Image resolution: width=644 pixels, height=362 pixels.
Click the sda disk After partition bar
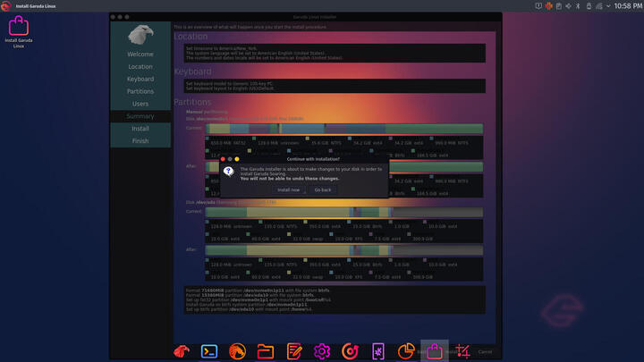click(x=344, y=250)
